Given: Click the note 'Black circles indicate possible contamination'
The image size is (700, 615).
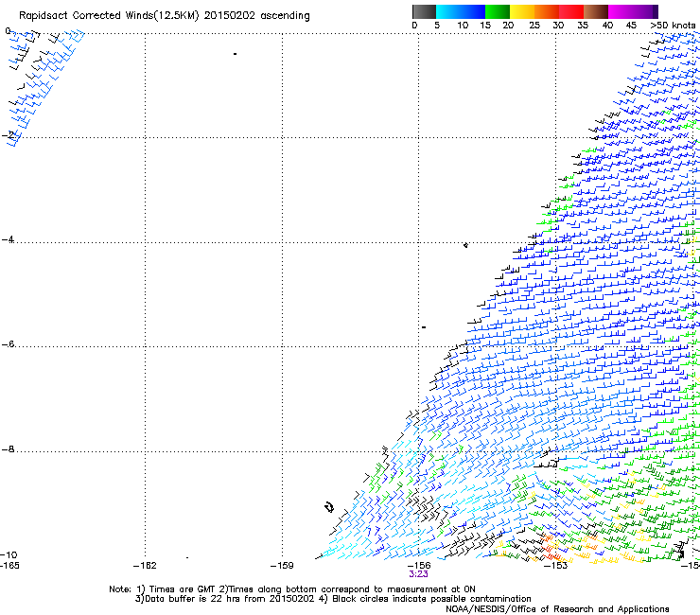Looking at the screenshot, I should pyautogui.click(x=431, y=599).
